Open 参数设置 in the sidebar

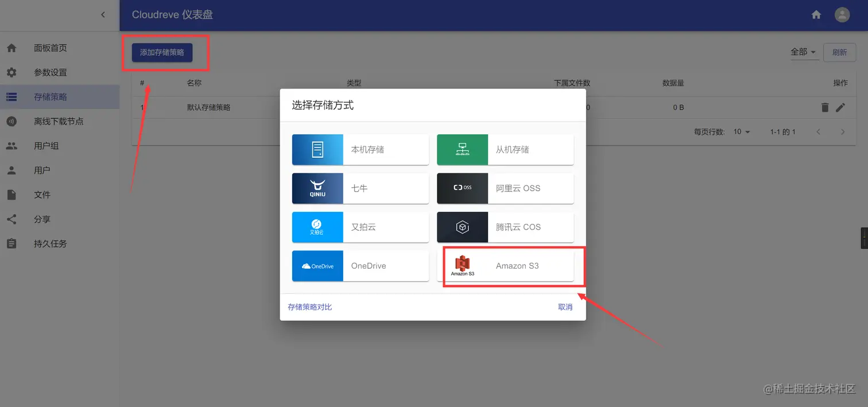point(60,72)
